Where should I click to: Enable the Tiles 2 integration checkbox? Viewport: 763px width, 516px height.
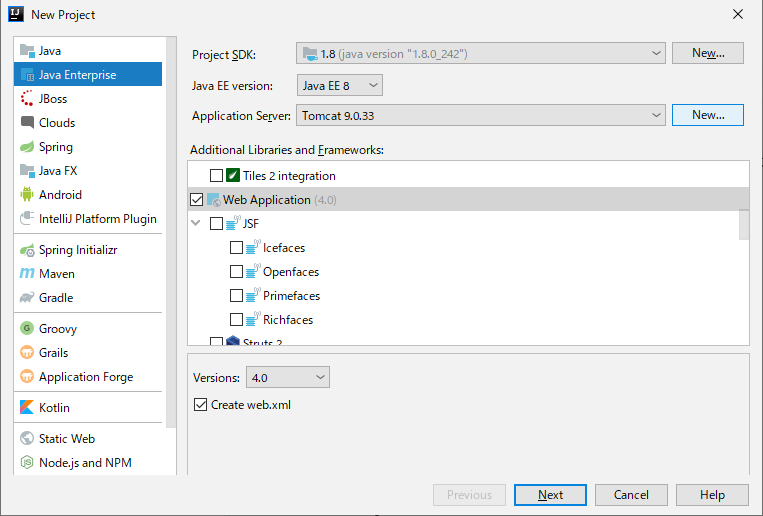click(x=216, y=175)
